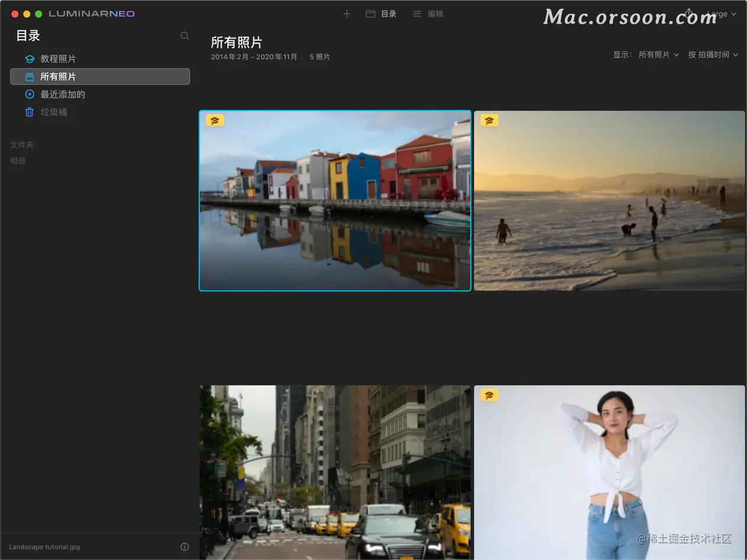Screen dimensions: 747x560
Task: Click the 2014年2月 - 2020年11月 date range
Action: point(254,57)
